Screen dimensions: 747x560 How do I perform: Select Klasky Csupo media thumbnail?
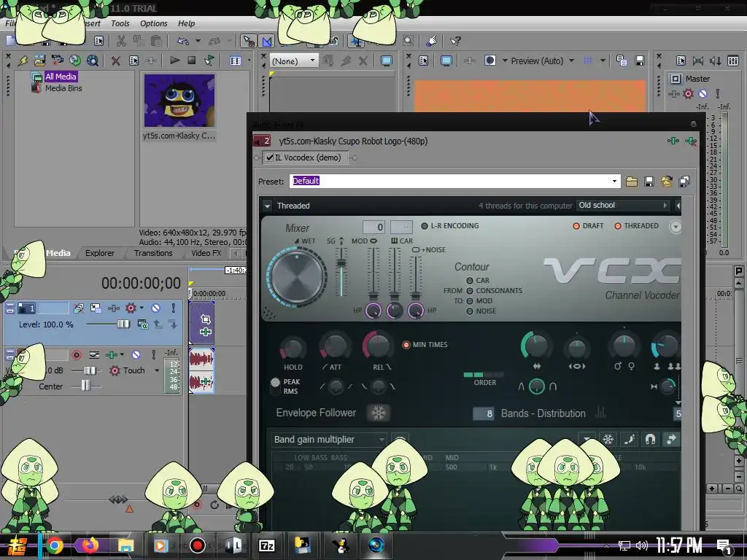179,101
